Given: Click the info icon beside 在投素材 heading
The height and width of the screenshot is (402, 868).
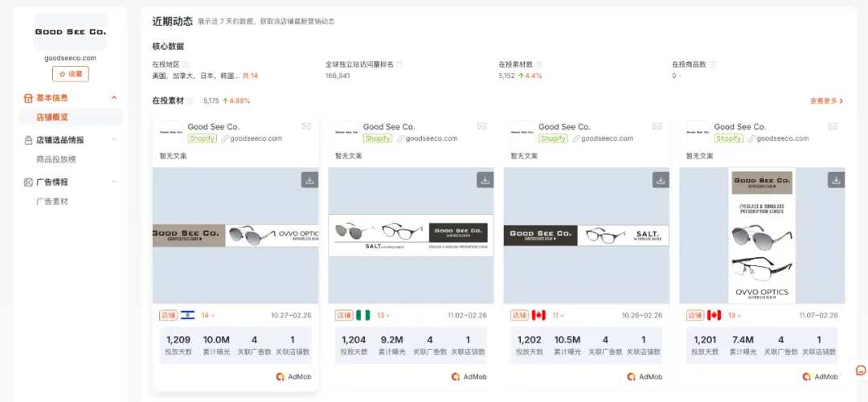Looking at the screenshot, I should point(190,101).
